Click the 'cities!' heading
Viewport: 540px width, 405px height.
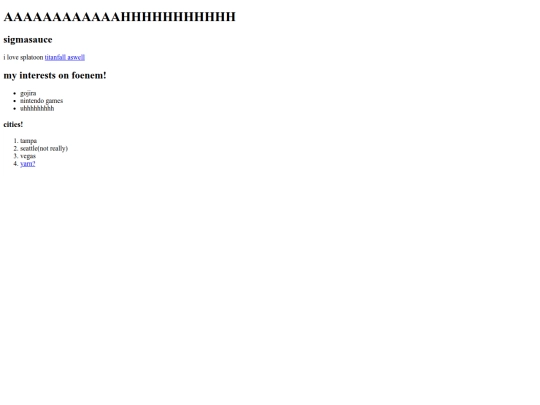tap(13, 125)
